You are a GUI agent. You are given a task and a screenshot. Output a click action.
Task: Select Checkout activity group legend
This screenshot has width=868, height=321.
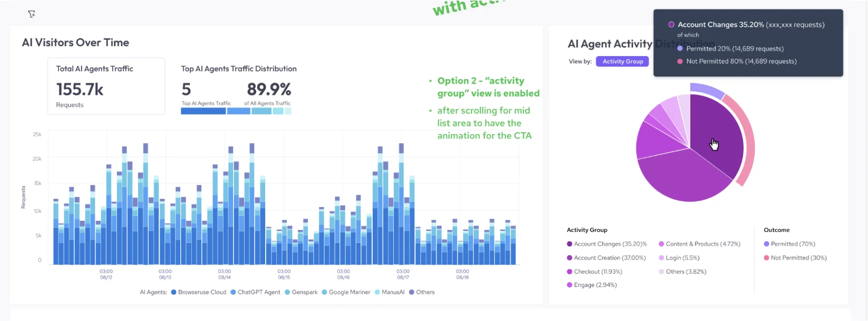coord(595,272)
